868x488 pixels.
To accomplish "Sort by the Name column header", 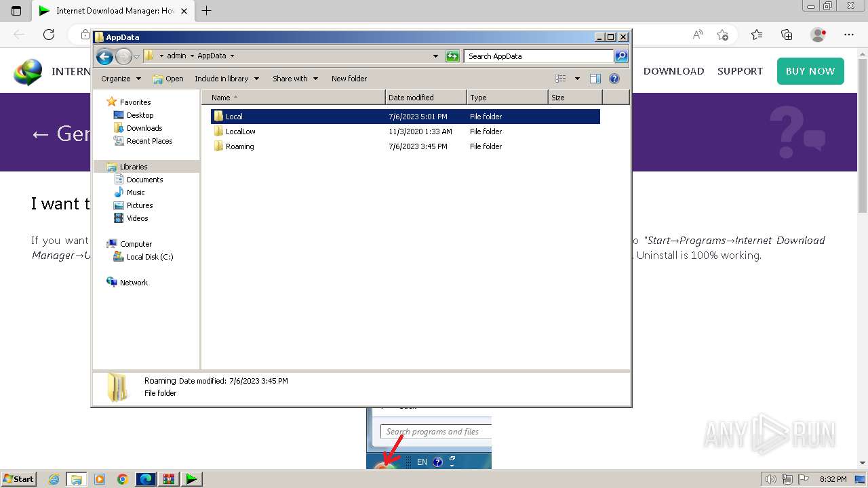I will click(x=293, y=98).
